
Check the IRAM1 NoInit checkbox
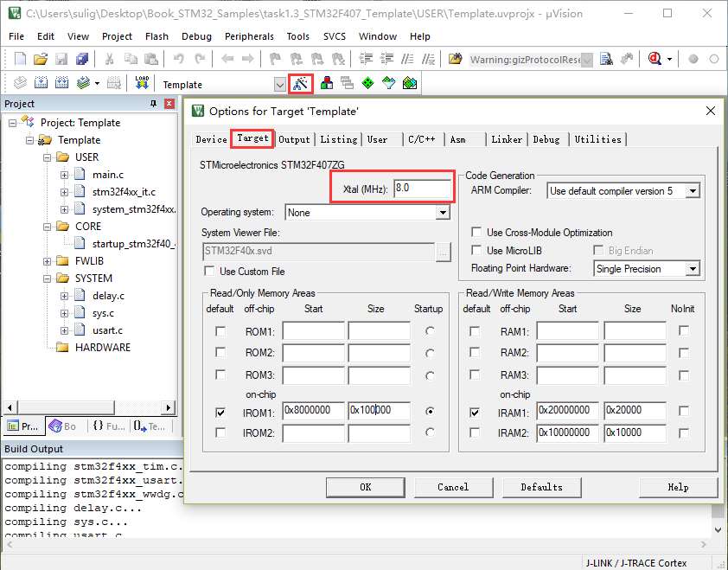pos(683,411)
